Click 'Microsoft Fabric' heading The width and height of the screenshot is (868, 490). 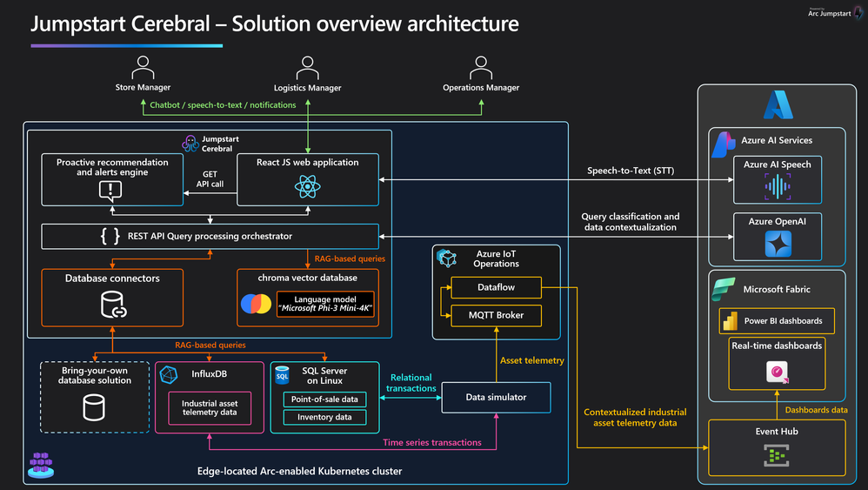click(776, 290)
